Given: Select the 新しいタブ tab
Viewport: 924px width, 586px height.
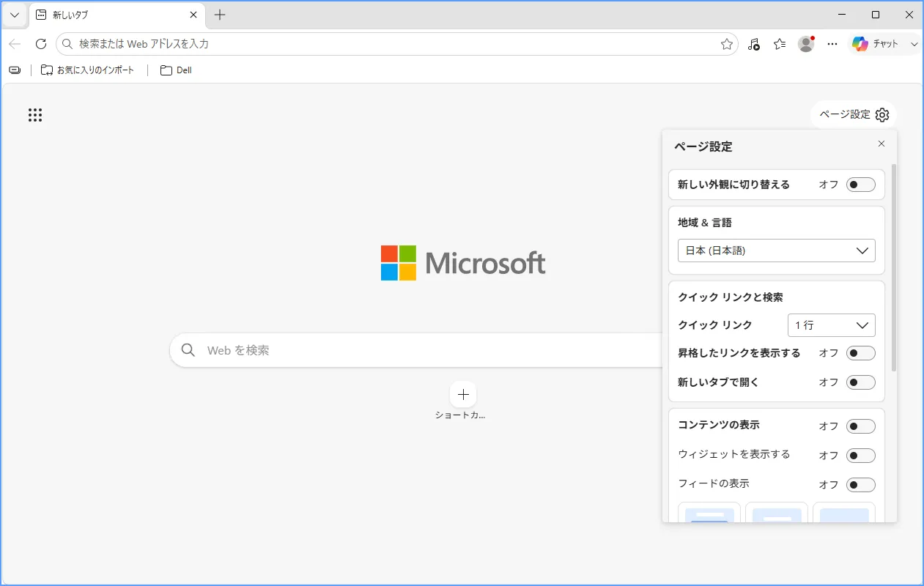Looking at the screenshot, I should 117,15.
